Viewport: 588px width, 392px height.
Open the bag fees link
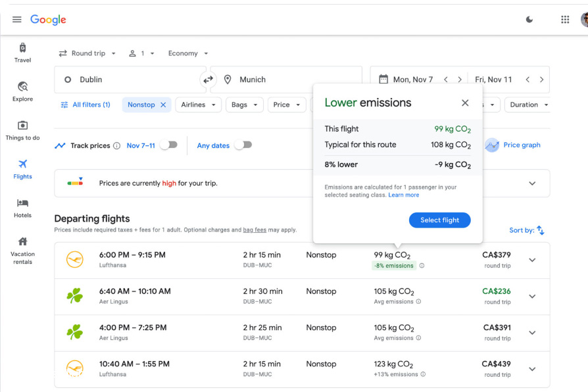point(255,230)
